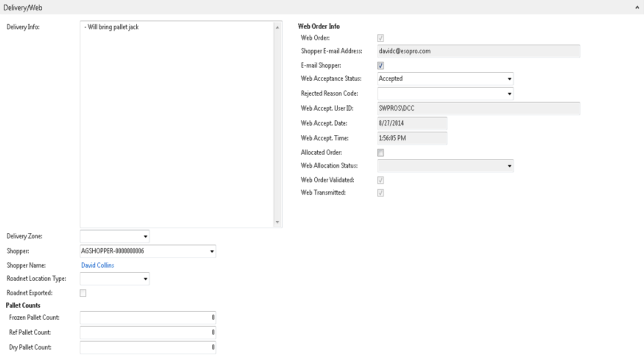This screenshot has width=644, height=357.
Task: Open the Rejected Reason Code dropdown
Action: point(509,93)
